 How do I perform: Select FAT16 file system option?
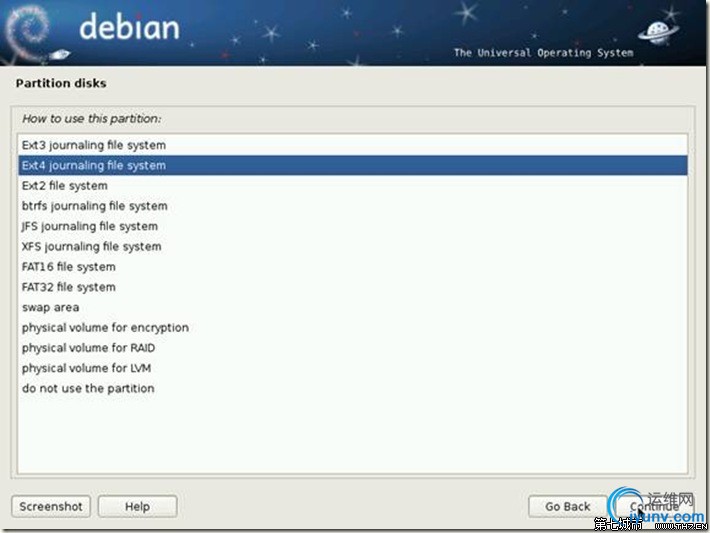coord(353,267)
